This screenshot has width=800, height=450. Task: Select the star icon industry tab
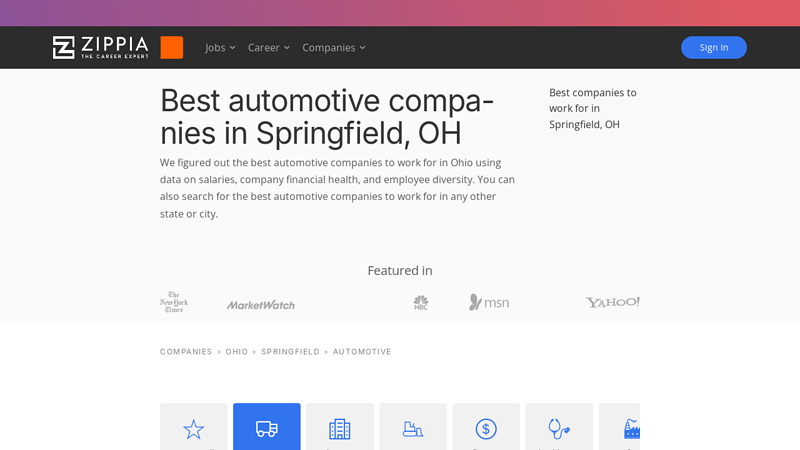pos(193,427)
